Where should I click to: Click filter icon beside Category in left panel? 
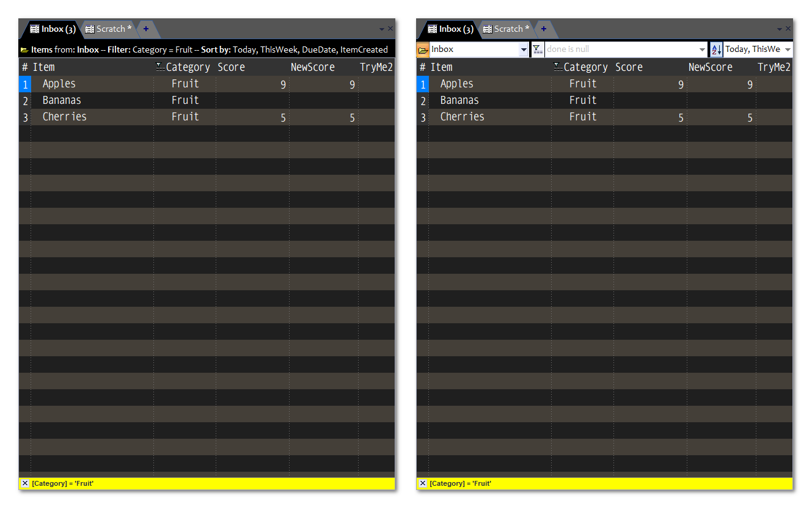pyautogui.click(x=159, y=67)
